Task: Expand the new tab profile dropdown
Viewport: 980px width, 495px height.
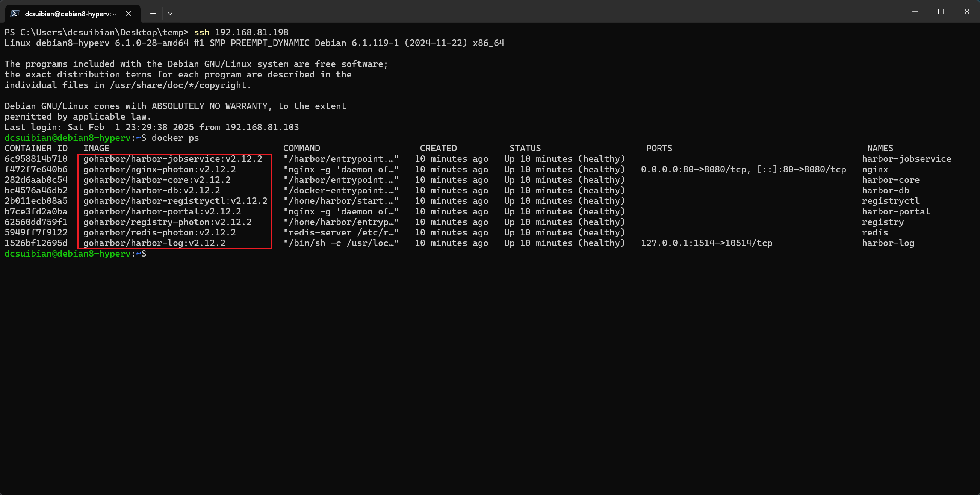Action: [170, 13]
